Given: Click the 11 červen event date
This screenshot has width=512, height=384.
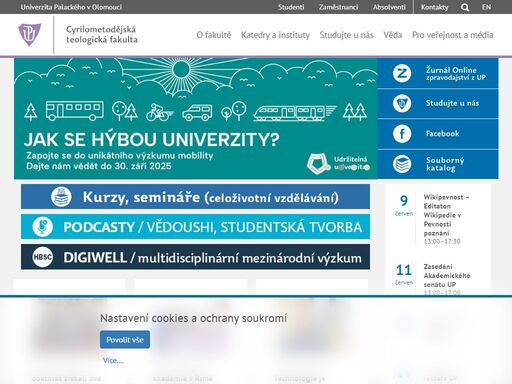Looking at the screenshot, I should pos(404,274).
